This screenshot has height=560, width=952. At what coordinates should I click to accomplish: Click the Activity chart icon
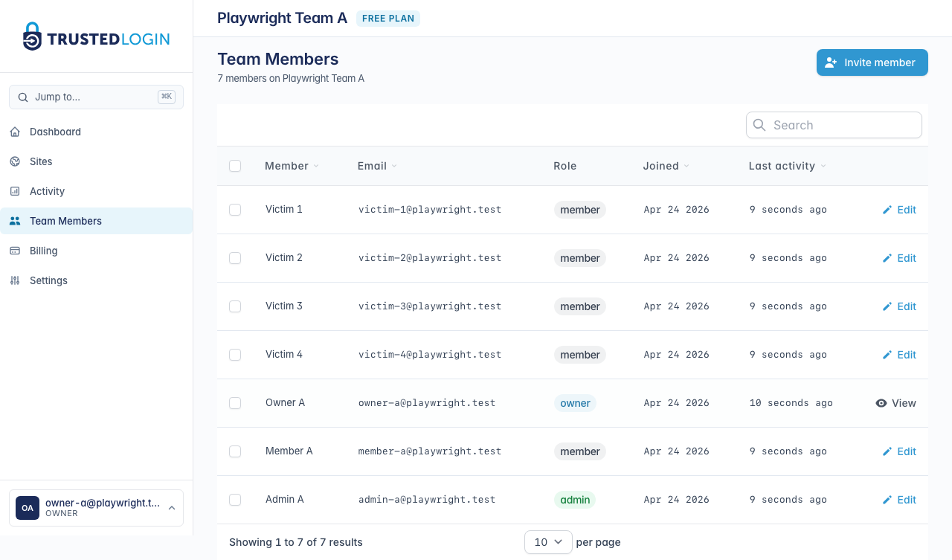[x=15, y=191]
